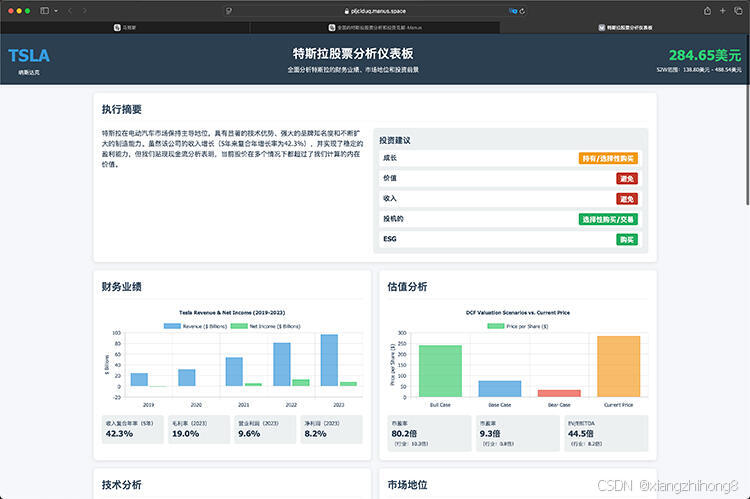Click the red 避免 badge in 价值 row
The image size is (750, 499).
(x=627, y=178)
